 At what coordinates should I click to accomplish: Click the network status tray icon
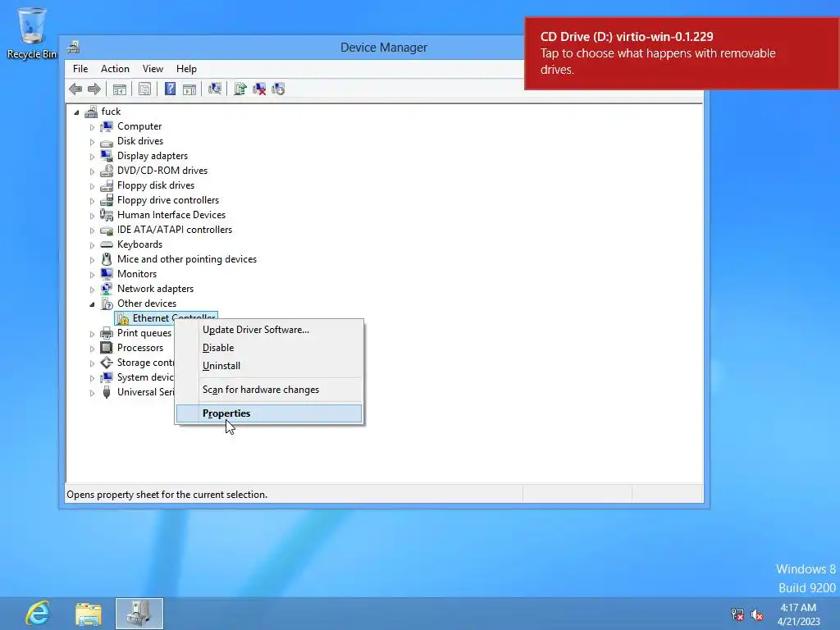pos(737,614)
